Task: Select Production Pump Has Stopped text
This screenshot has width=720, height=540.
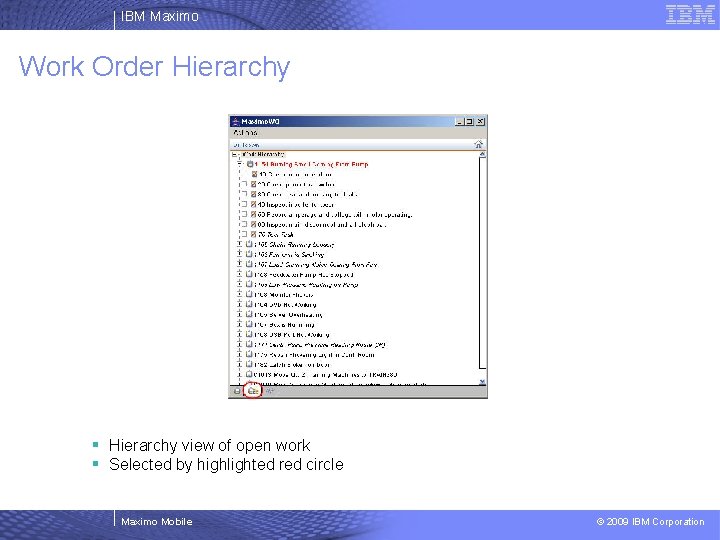Action: click(x=304, y=275)
